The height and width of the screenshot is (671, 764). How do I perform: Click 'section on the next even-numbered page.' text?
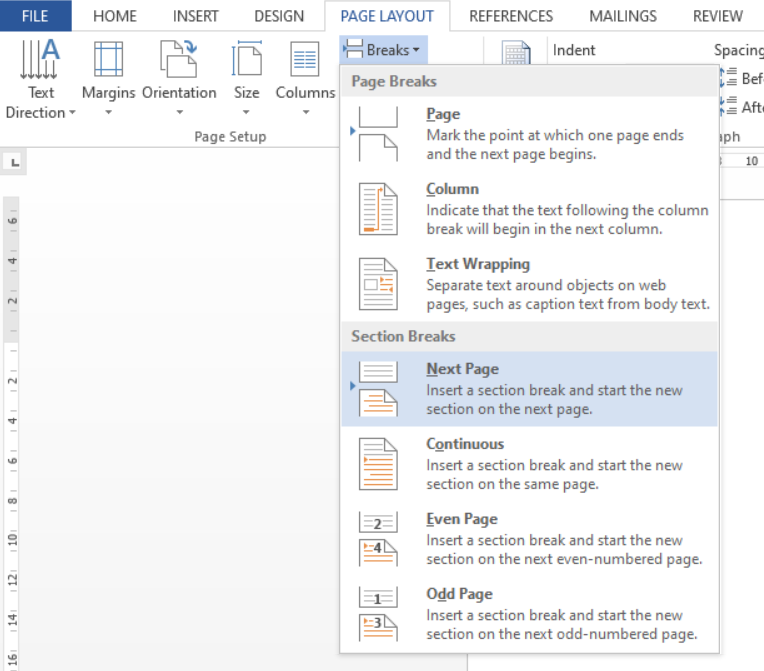coord(564,559)
